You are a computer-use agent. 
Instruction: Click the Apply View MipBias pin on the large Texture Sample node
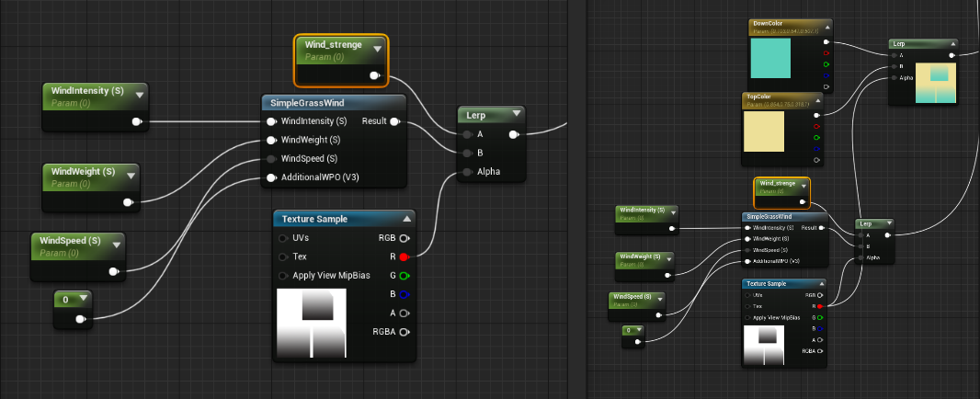(283, 276)
